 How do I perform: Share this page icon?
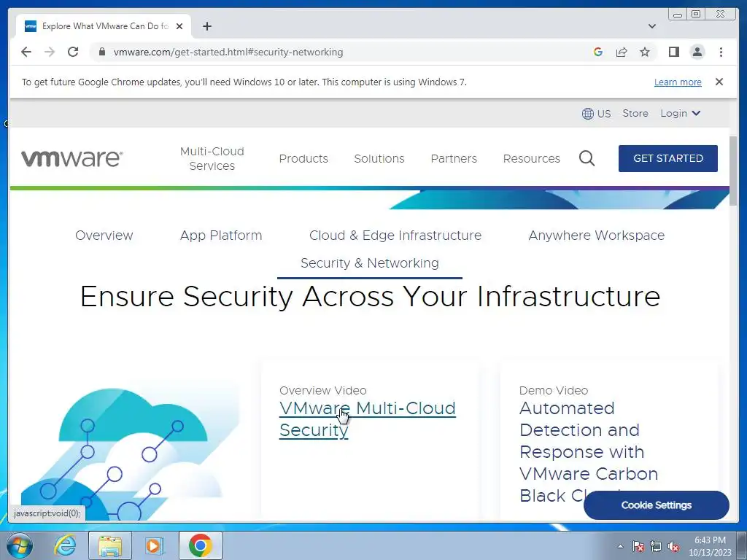coord(622,52)
